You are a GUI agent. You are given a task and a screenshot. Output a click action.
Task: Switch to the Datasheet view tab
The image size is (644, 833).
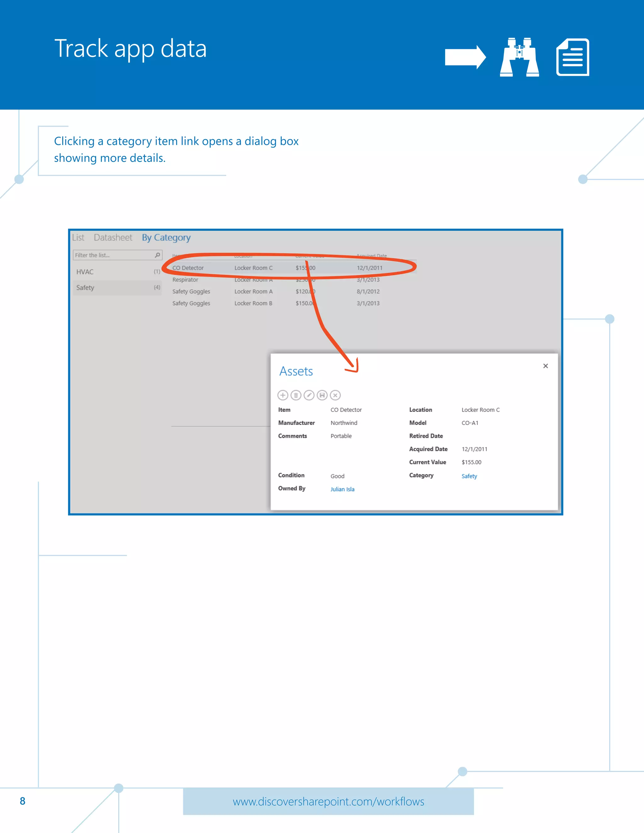click(x=113, y=238)
